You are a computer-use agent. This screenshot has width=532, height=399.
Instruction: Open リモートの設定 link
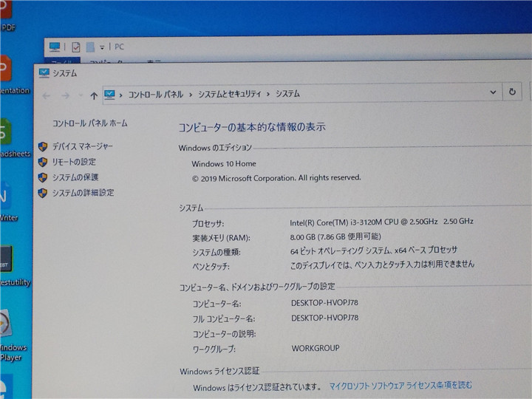(x=74, y=162)
